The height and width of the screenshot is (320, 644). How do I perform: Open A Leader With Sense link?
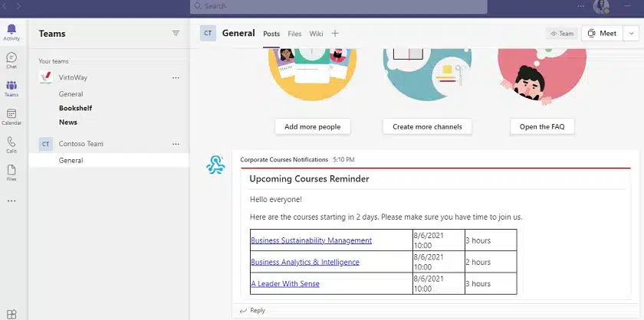285,284
